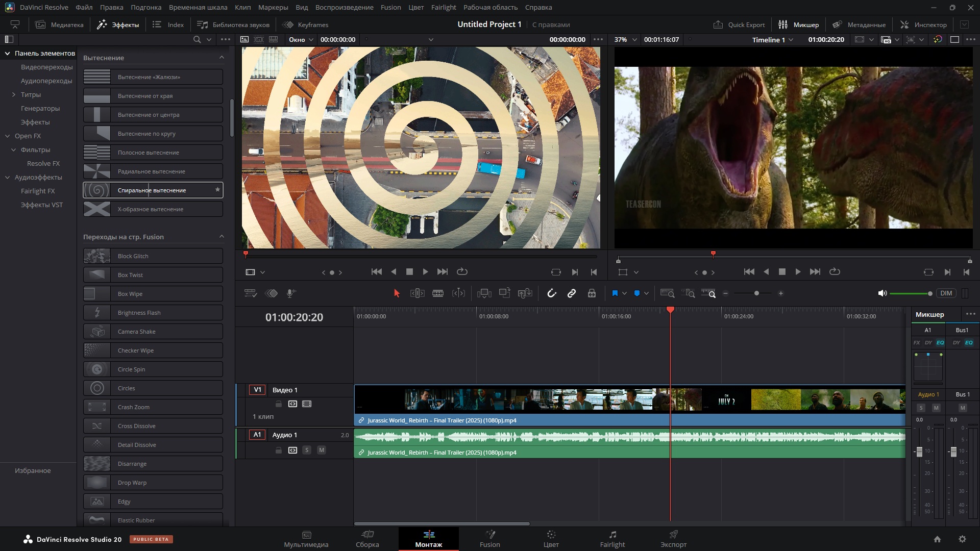Play the timeline viewer
980x551 pixels.
[798, 272]
